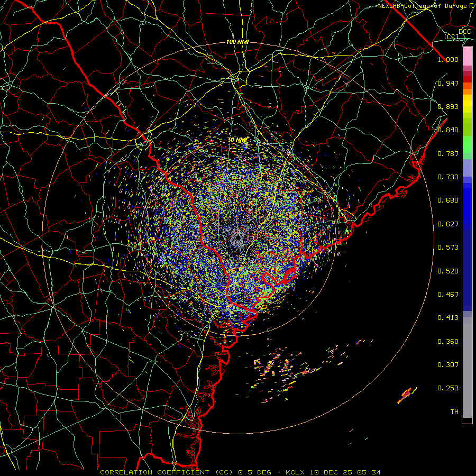The width and height of the screenshot is (476, 476).
Task: Click the 0.307 scale value
Action: pos(448,365)
